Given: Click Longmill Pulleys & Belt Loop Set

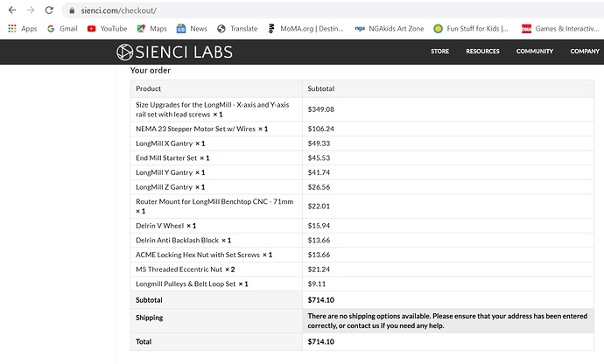Looking at the screenshot, I should click(x=186, y=283).
